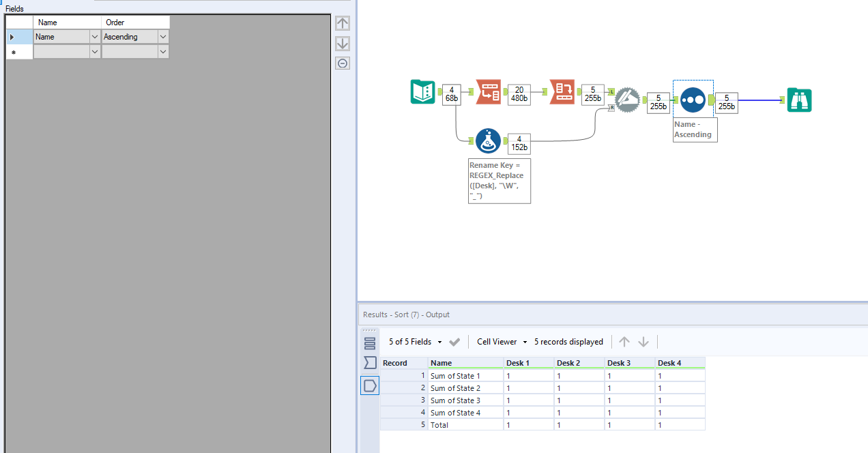Image resolution: width=868 pixels, height=453 pixels.
Task: Click the Cell Viewer pentagon icon in Results sidebar
Action: coord(369,385)
